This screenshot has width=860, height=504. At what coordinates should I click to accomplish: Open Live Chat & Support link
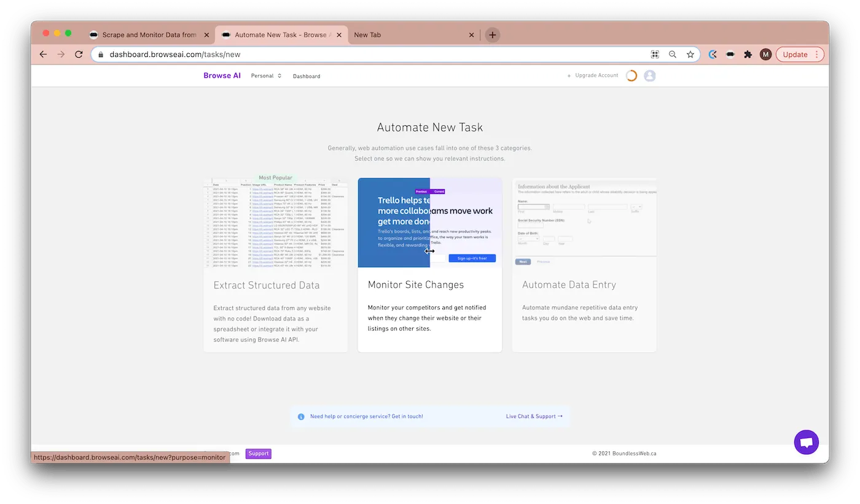click(534, 416)
